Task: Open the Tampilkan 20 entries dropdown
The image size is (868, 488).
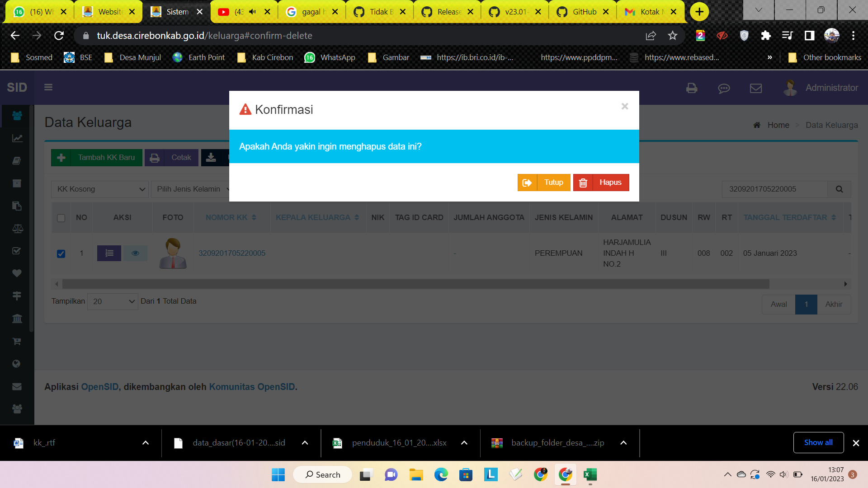Action: 112,301
